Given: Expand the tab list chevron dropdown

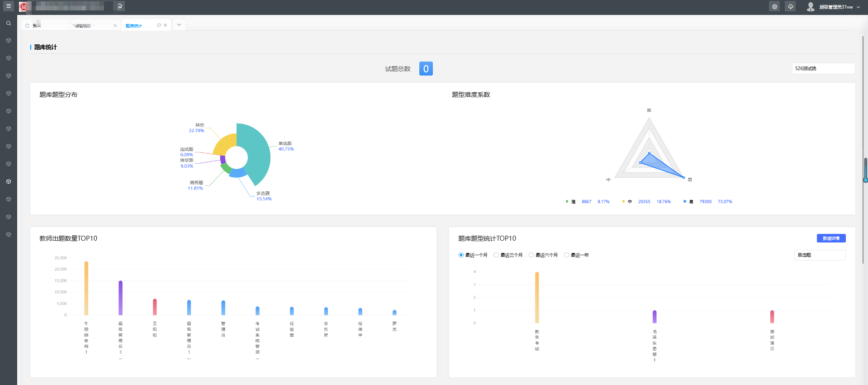Looking at the screenshot, I should (x=179, y=25).
